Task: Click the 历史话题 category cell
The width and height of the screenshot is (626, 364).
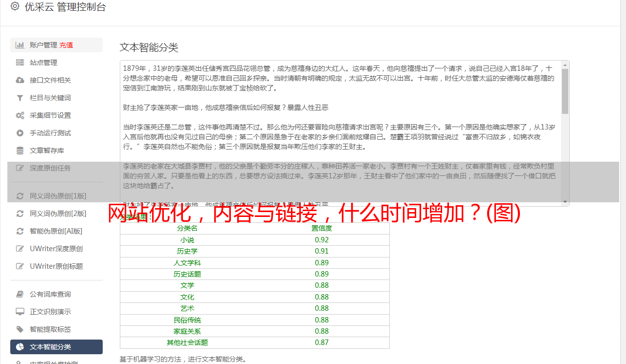Action: [187, 274]
